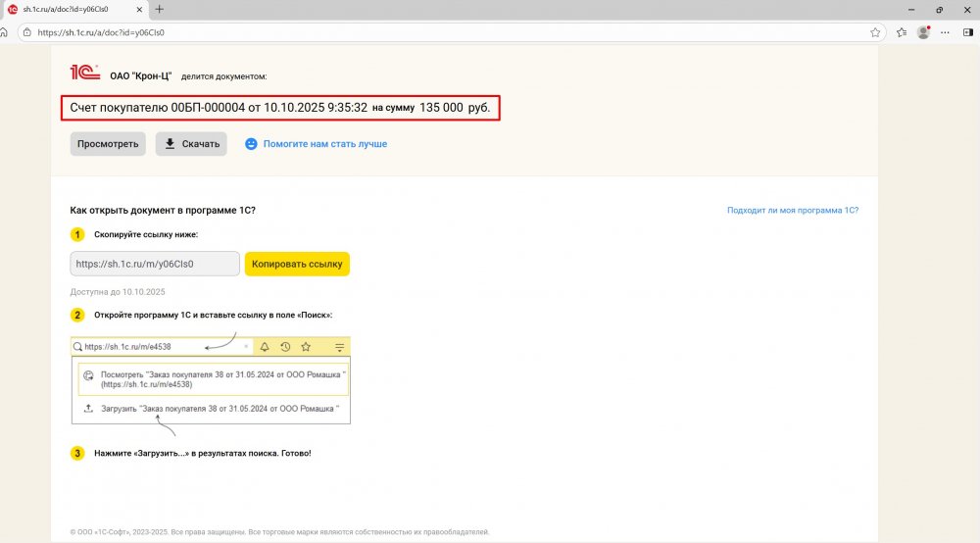Click the browser address bar
Screen dimensions: 980x543
tap(441, 31)
